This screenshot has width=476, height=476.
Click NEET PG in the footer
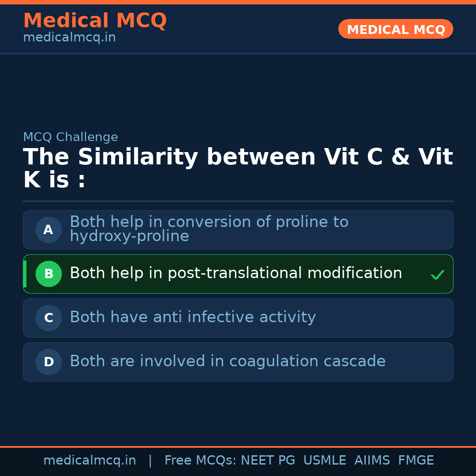pos(268,461)
